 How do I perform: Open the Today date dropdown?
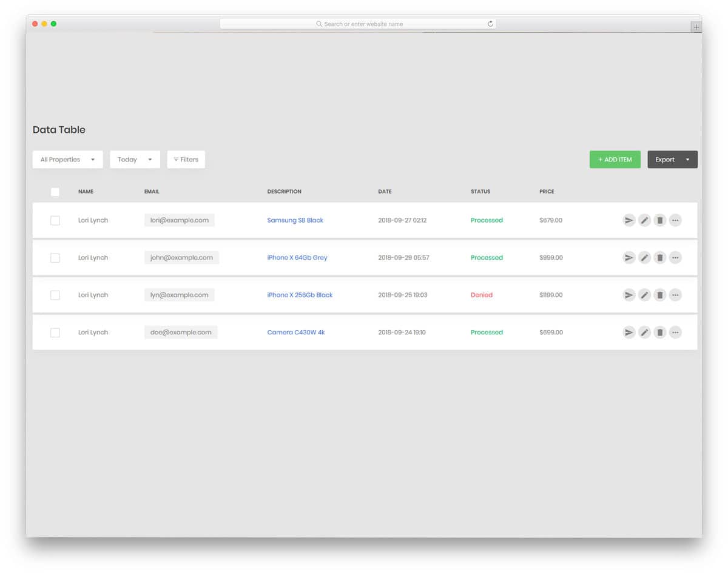click(135, 160)
